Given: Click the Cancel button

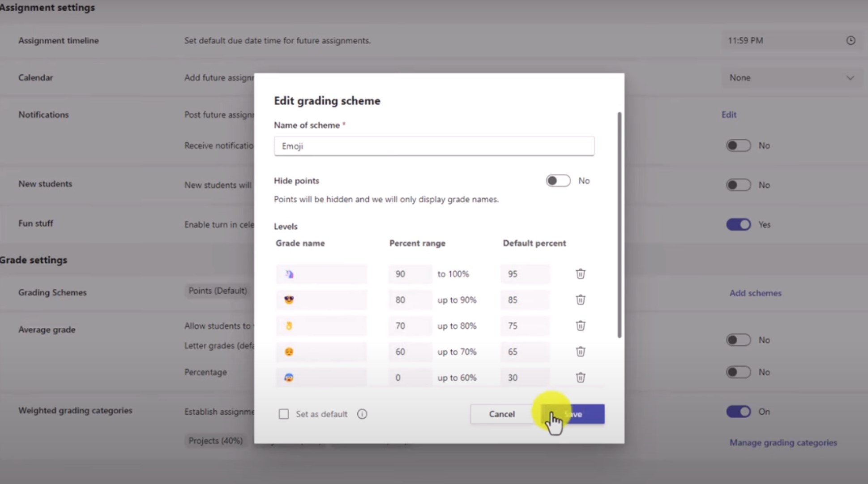Looking at the screenshot, I should pyautogui.click(x=502, y=414).
